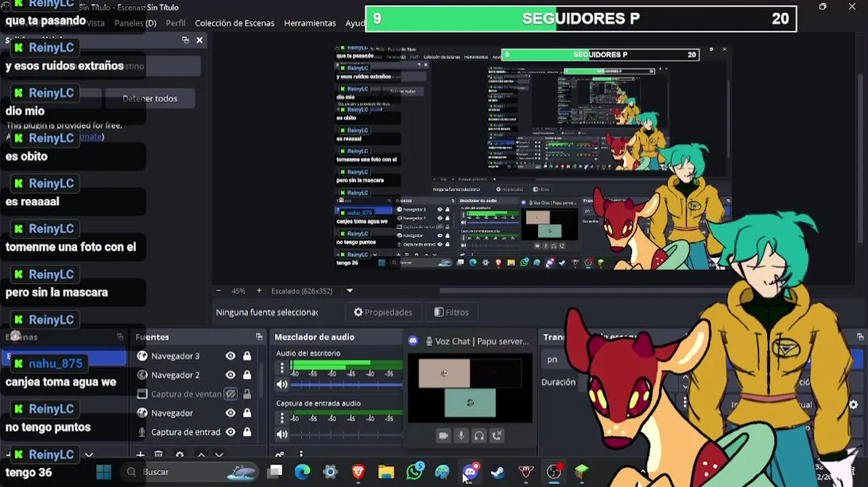Undock the plugin panel with float icon
This screenshot has width=868, height=487.
pyautogui.click(x=185, y=40)
